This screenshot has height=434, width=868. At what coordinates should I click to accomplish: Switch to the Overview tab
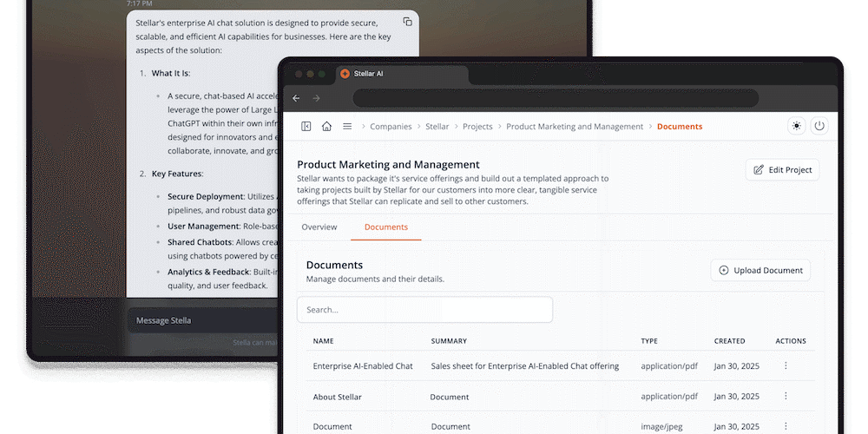pyautogui.click(x=319, y=227)
